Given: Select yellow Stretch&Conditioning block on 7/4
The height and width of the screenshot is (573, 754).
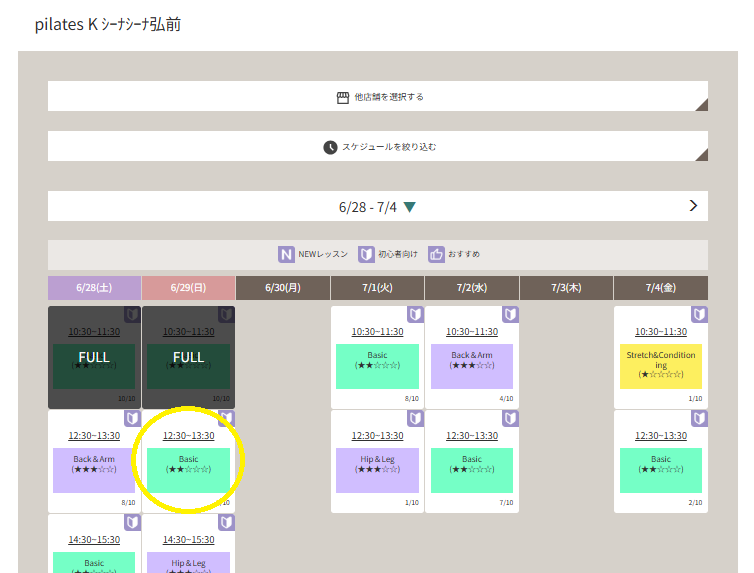Looking at the screenshot, I should pos(661,366).
